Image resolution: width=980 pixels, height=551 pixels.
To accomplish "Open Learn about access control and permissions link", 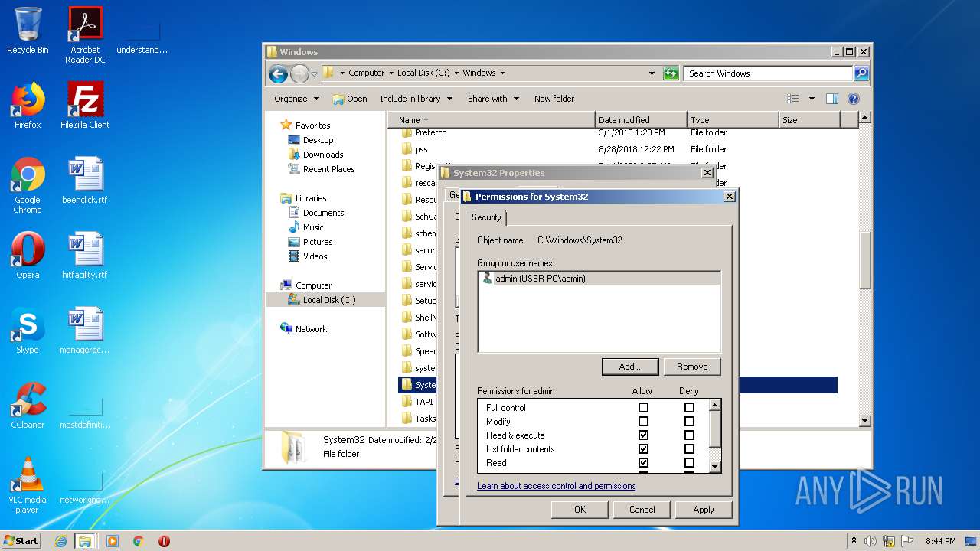I will pyautogui.click(x=556, y=486).
